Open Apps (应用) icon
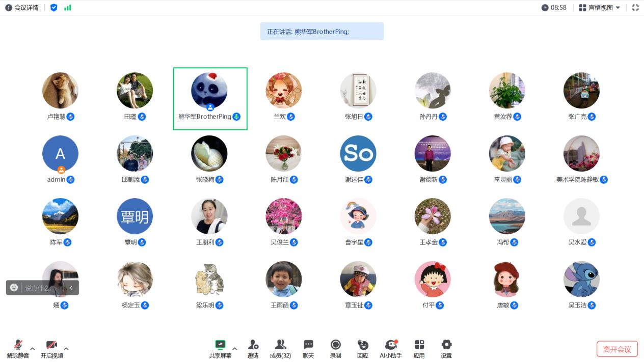 (419, 345)
